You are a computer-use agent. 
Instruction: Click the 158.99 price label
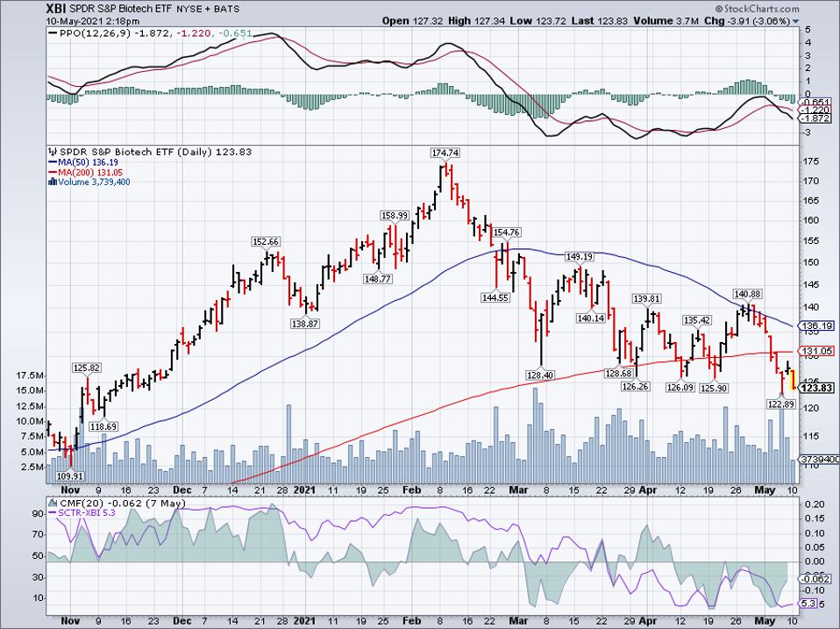[395, 216]
